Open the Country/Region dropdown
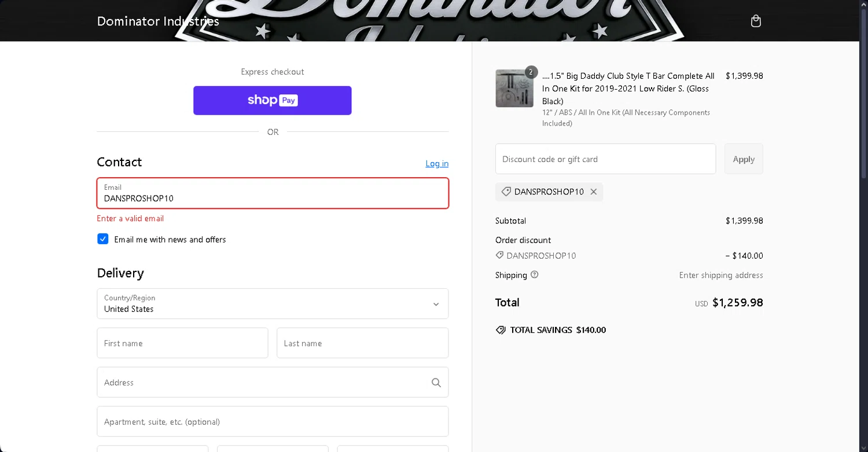 click(x=273, y=304)
